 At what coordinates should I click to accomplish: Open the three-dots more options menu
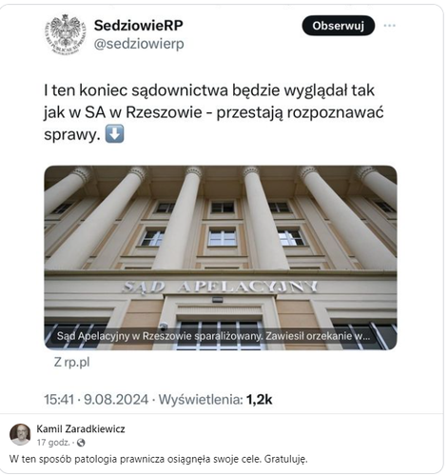(x=390, y=26)
